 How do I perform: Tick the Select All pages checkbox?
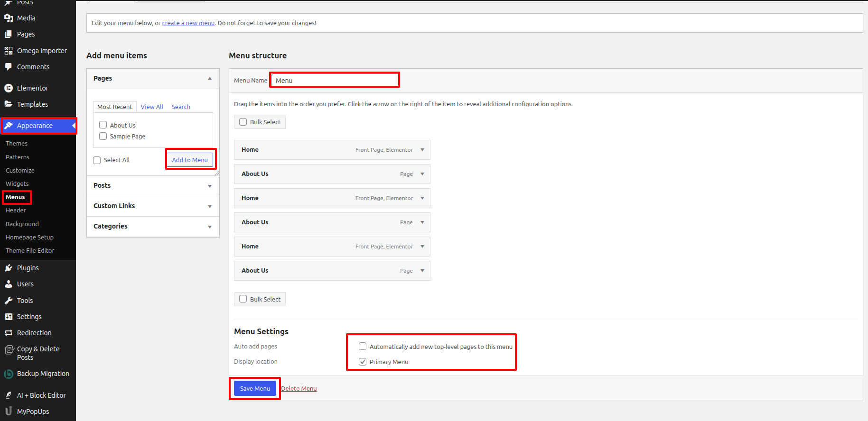point(97,160)
